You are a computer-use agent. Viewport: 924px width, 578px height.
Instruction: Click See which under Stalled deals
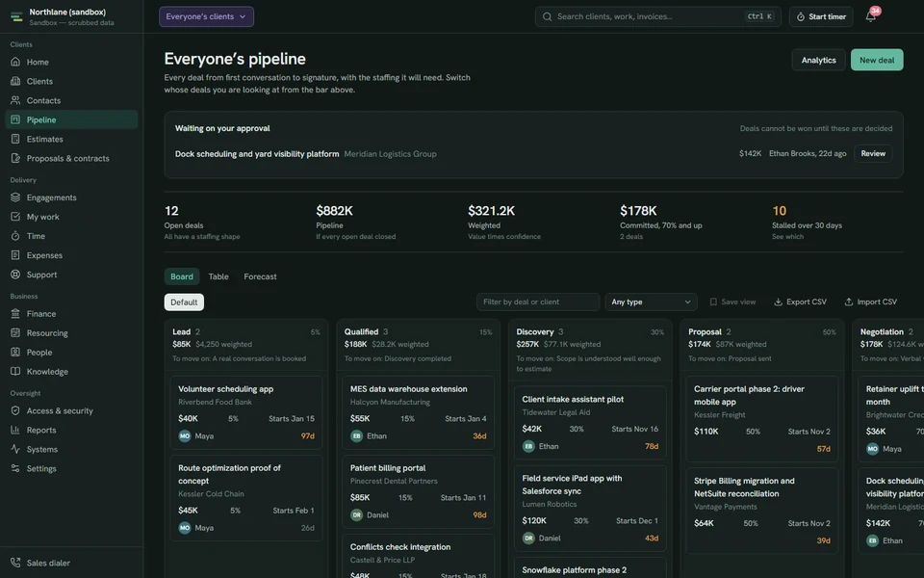pos(787,237)
